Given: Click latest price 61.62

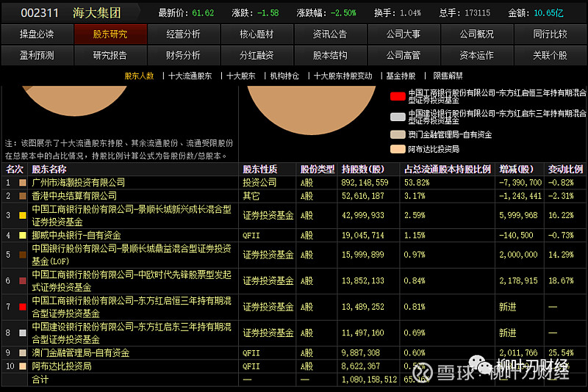Looking at the screenshot, I should tap(203, 13).
